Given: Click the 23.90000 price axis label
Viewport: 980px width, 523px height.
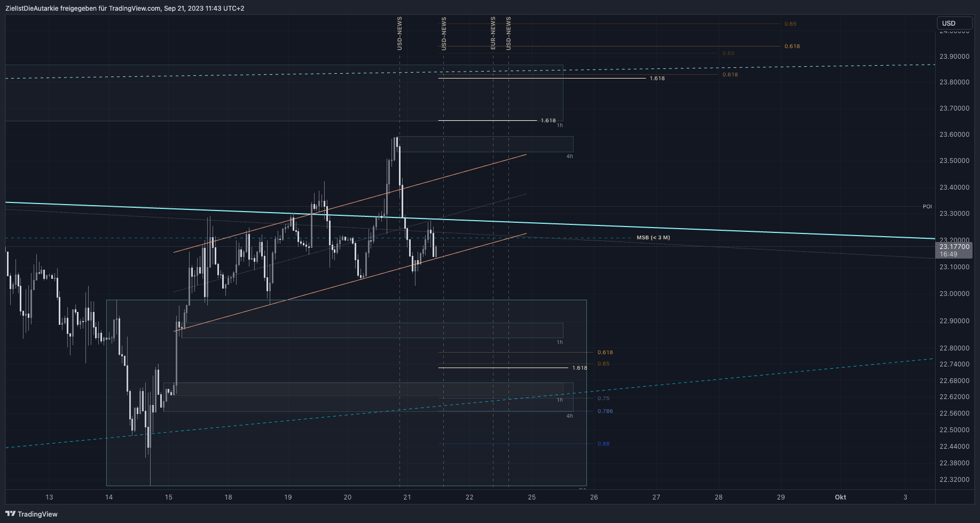Looking at the screenshot, I should tap(954, 56).
